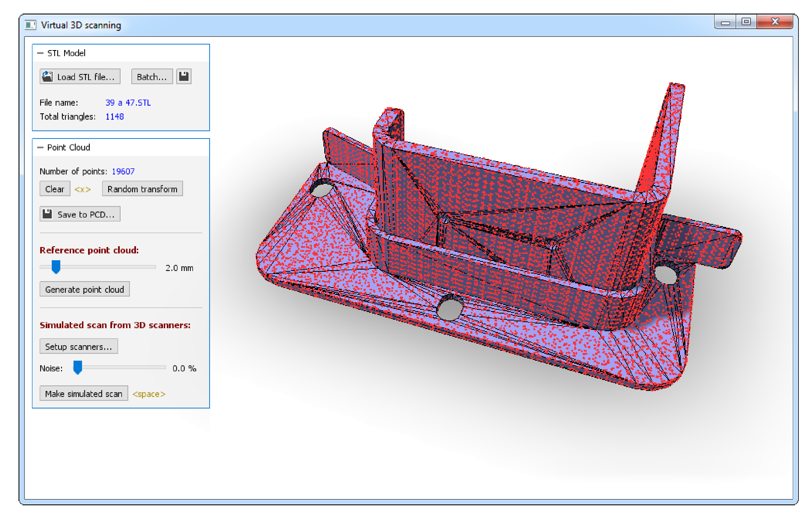Click the app icon in title bar
812x518 pixels.
point(30,25)
